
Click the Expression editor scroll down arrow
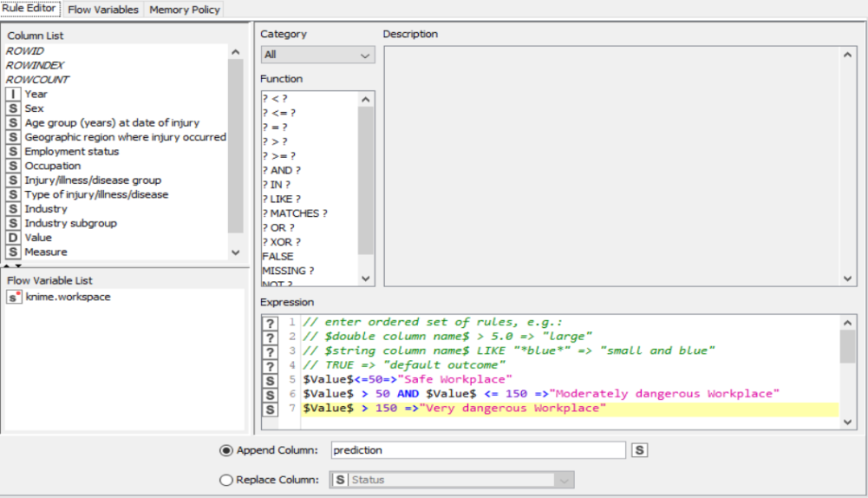pos(847,422)
